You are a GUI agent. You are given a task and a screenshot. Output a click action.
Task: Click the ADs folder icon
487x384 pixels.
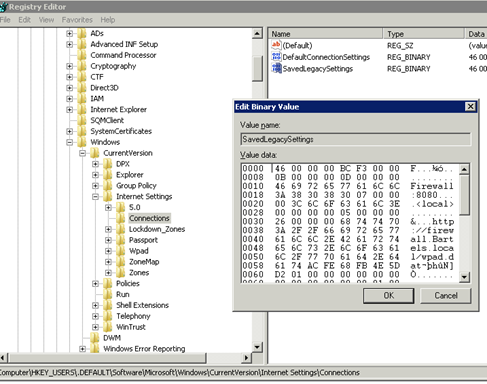[82, 33]
